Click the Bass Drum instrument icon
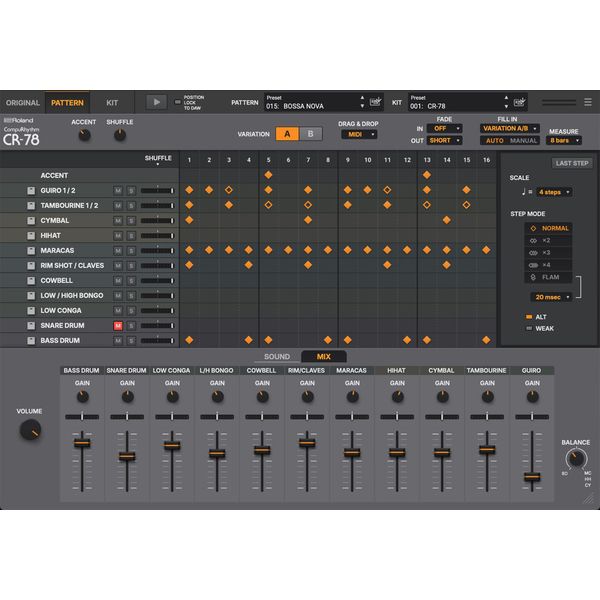 click(31, 341)
